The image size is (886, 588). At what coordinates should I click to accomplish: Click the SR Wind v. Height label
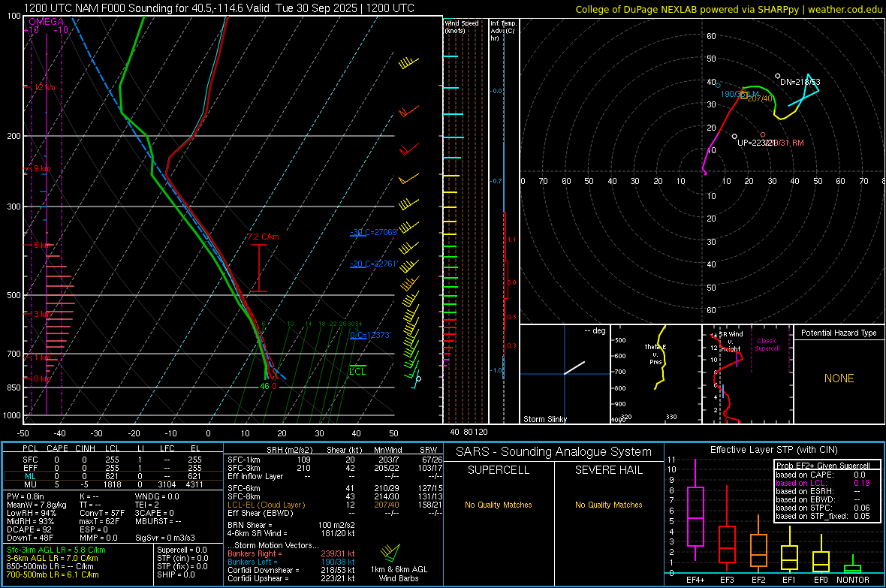(x=731, y=342)
